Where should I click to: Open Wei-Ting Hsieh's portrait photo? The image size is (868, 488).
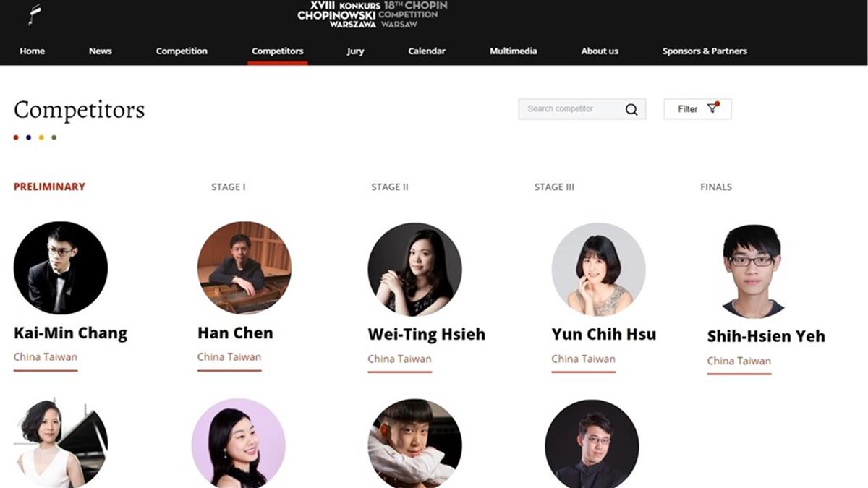click(414, 270)
